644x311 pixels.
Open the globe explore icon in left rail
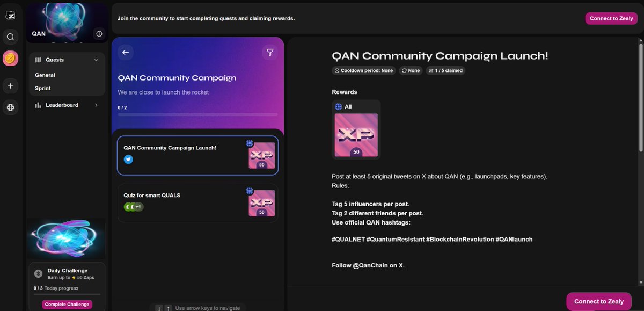pos(10,107)
